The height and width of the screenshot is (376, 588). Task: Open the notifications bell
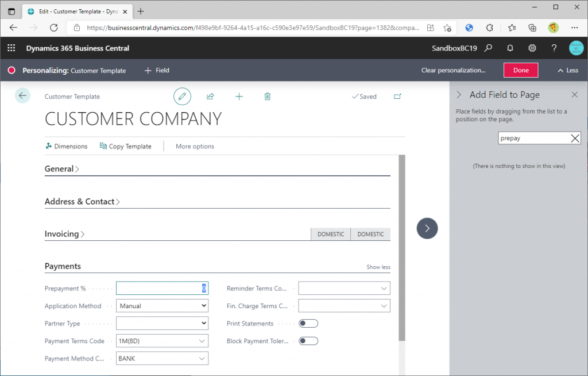click(x=510, y=48)
